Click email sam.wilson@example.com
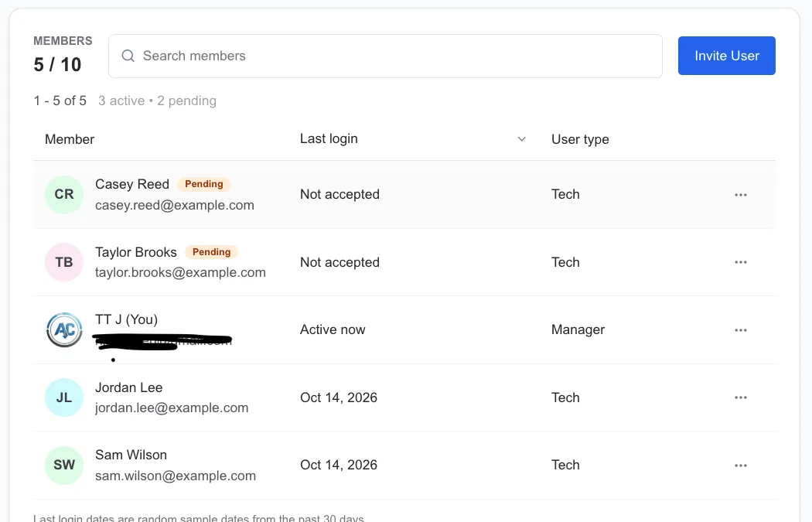Screen dimensions: 812x522 [176, 476]
